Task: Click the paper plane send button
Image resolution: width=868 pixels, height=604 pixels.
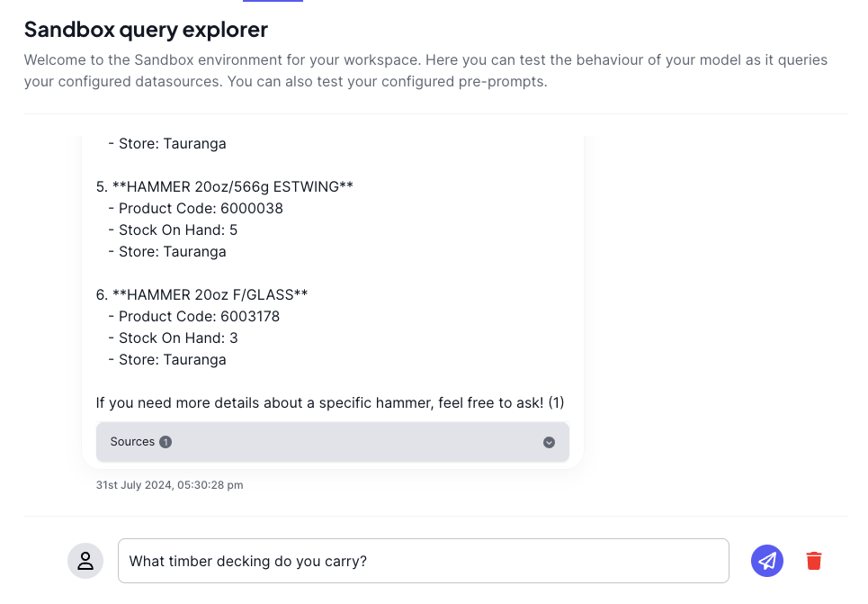Action: pyautogui.click(x=767, y=561)
